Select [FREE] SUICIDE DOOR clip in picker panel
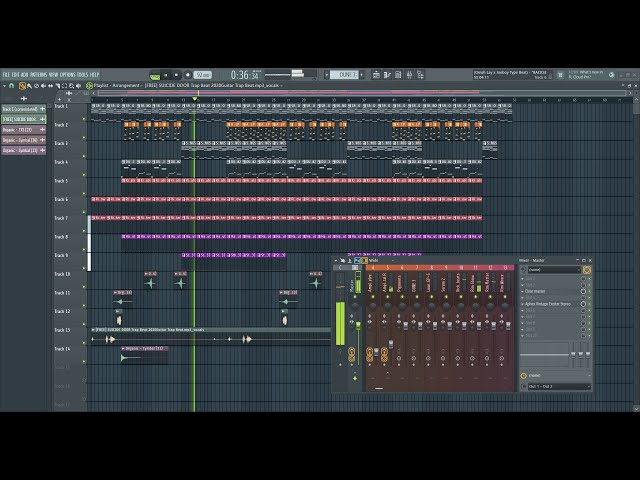640x480 pixels. tap(23, 119)
